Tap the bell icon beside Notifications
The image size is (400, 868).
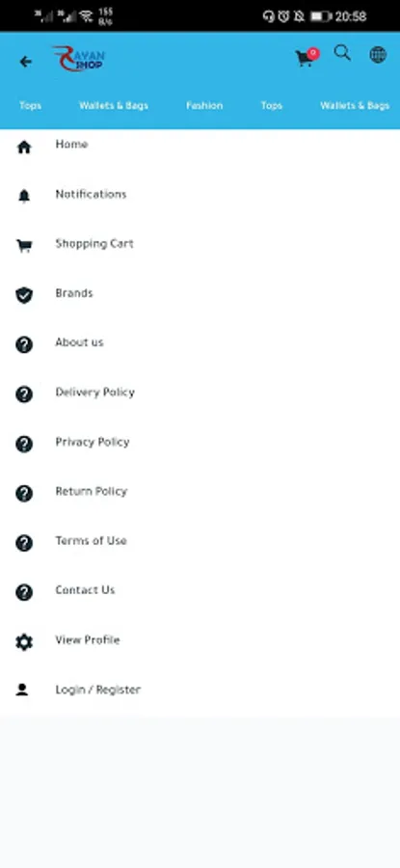(24, 196)
